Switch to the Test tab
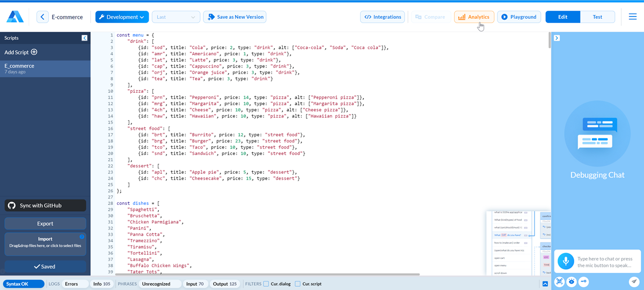This screenshot has height=290, width=644. pyautogui.click(x=597, y=17)
